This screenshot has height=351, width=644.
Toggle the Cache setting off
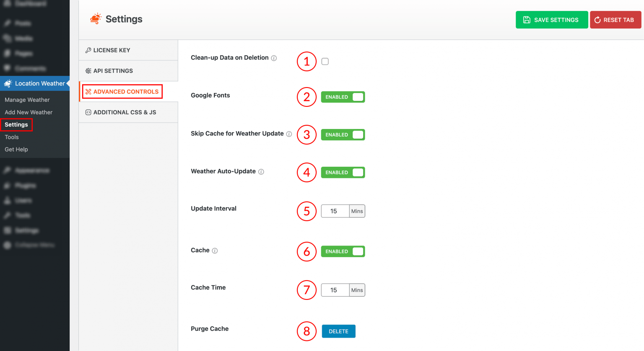point(343,251)
